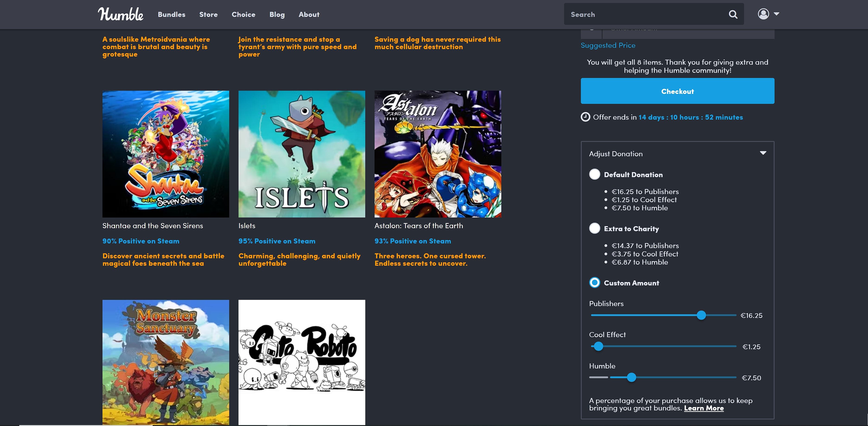Click the Humble logo in the header

click(x=120, y=14)
